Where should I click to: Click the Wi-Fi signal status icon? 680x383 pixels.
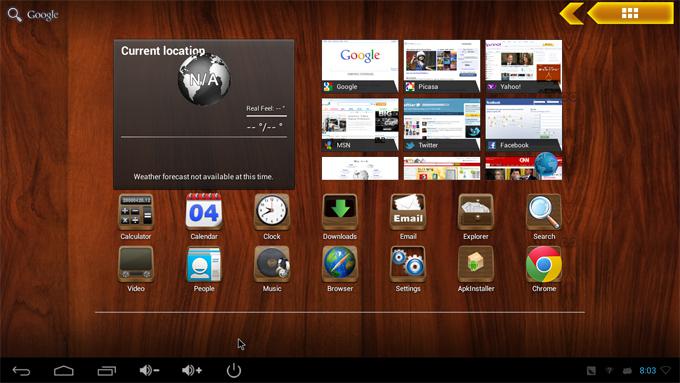[x=666, y=370]
